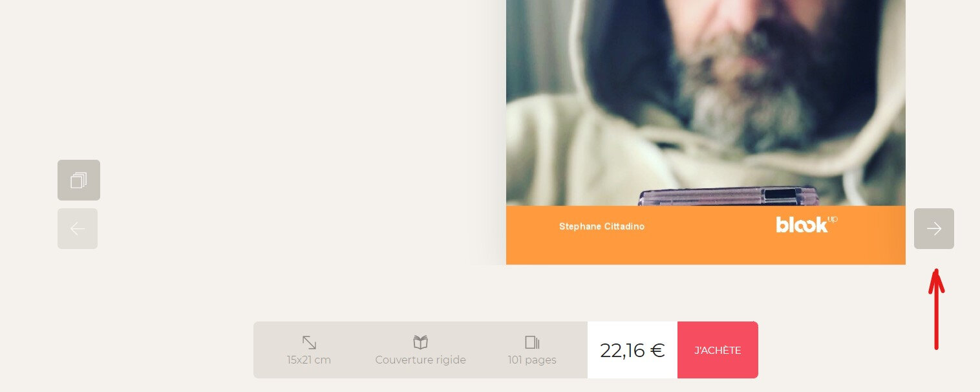
Task: Click the diagonal resize format icon
Action: (309, 342)
